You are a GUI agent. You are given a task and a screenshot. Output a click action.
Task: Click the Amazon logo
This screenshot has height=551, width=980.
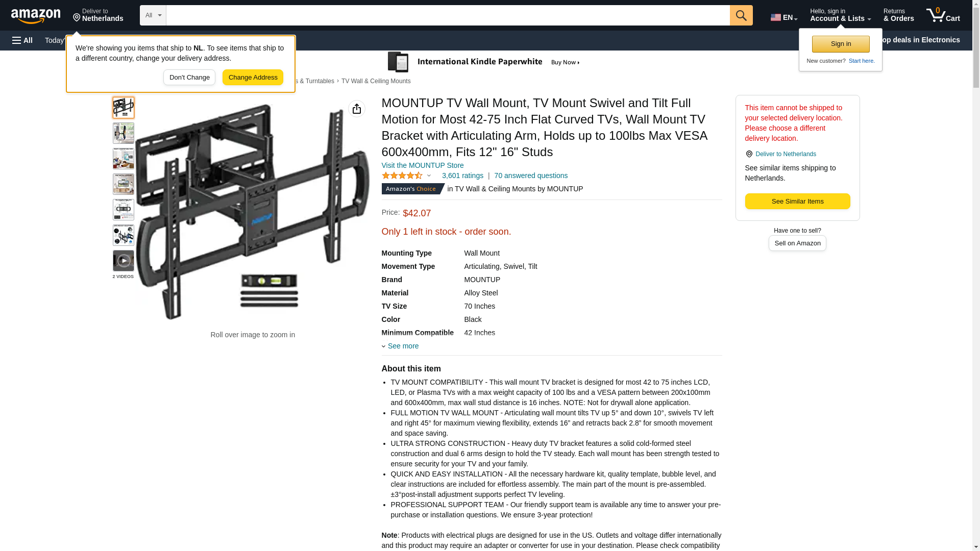pyautogui.click(x=36, y=16)
